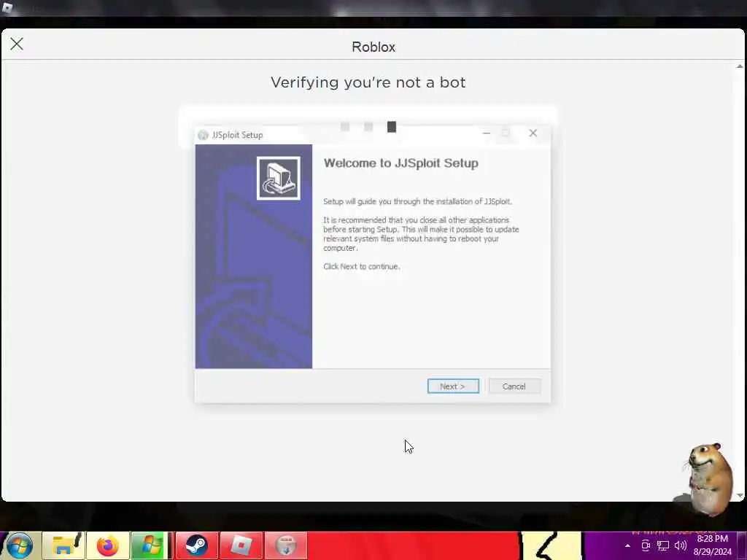
Task: Switch to the JJSploit installer taskbar button
Action: pos(286,545)
